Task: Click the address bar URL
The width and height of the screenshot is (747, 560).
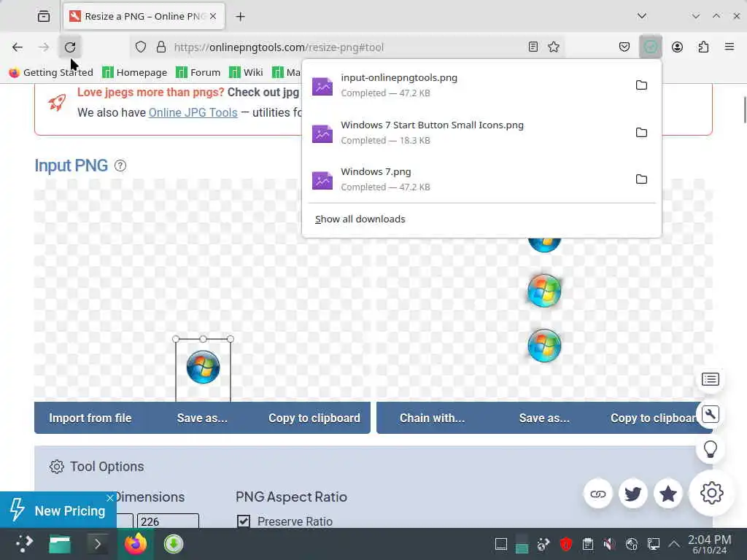Action: click(x=279, y=47)
